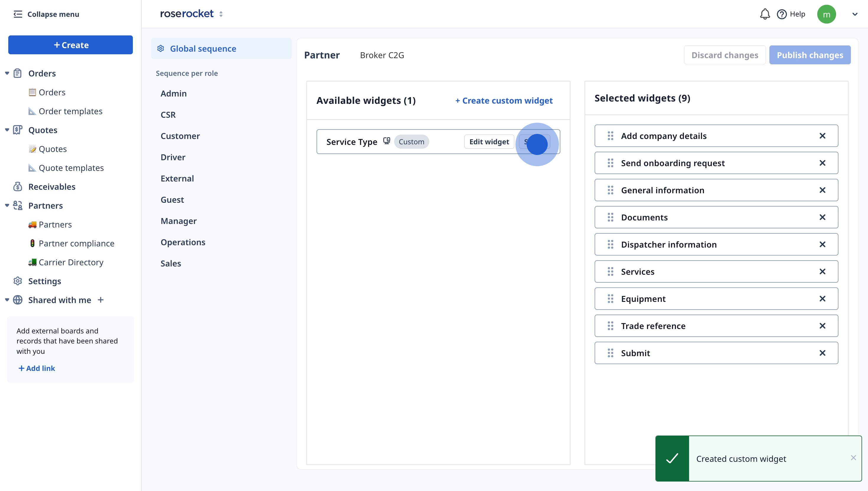Click the Collapse menu icon

(17, 14)
